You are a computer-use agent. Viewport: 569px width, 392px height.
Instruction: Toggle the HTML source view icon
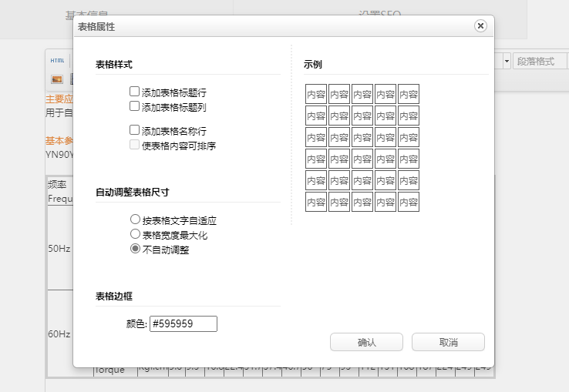pyautogui.click(x=58, y=61)
